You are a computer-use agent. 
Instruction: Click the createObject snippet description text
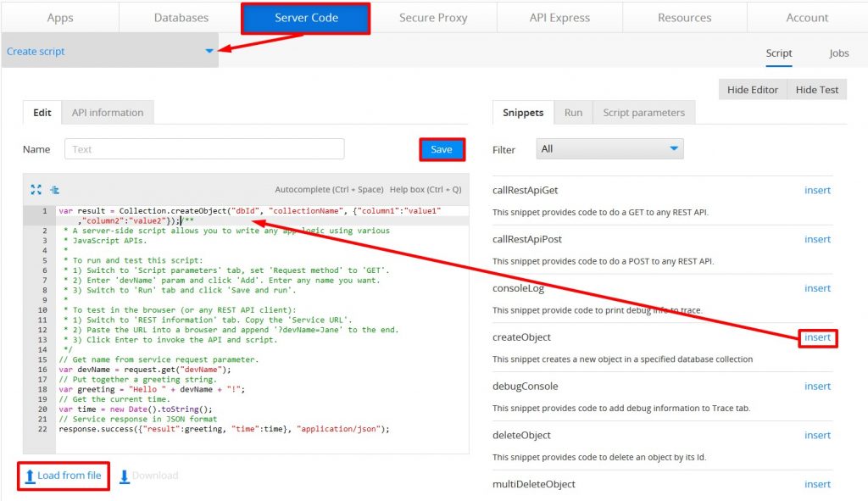(622, 359)
